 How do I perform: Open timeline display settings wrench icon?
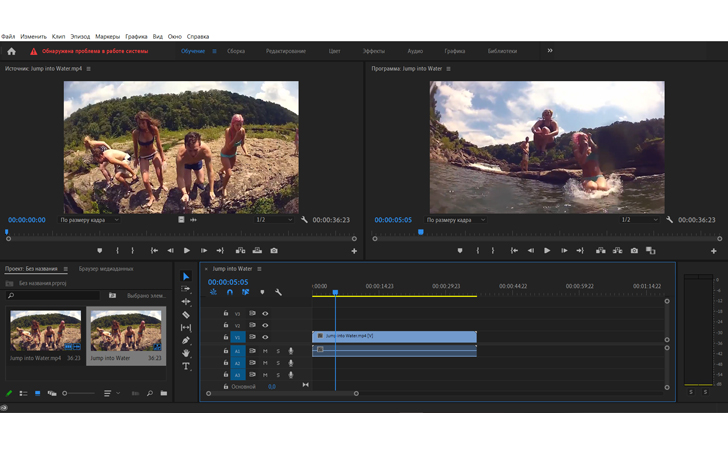[x=278, y=293]
